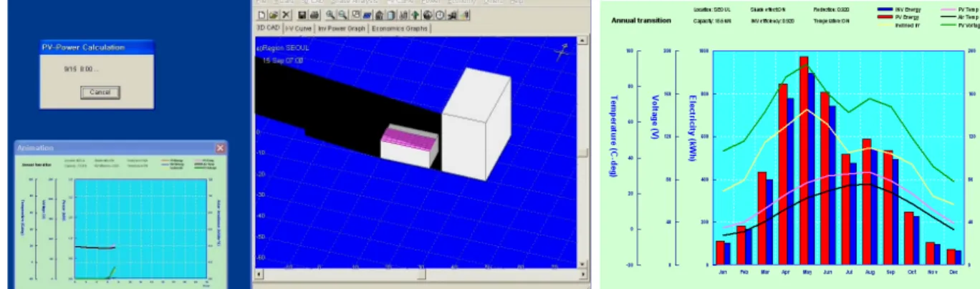Click the Save floppy disk icon

302,15
